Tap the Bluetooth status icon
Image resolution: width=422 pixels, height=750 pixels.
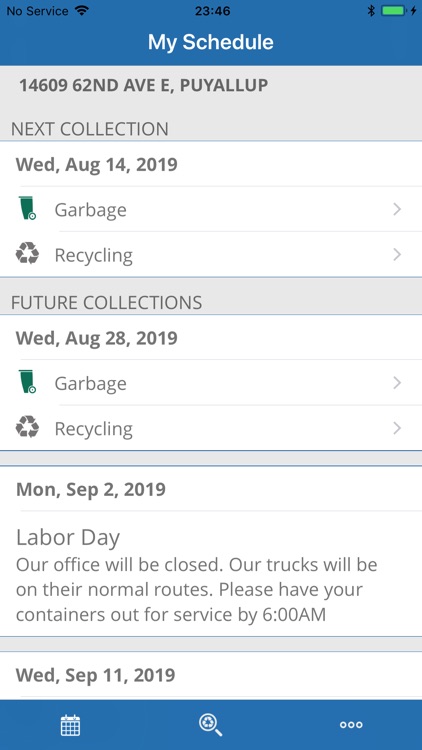tap(371, 11)
